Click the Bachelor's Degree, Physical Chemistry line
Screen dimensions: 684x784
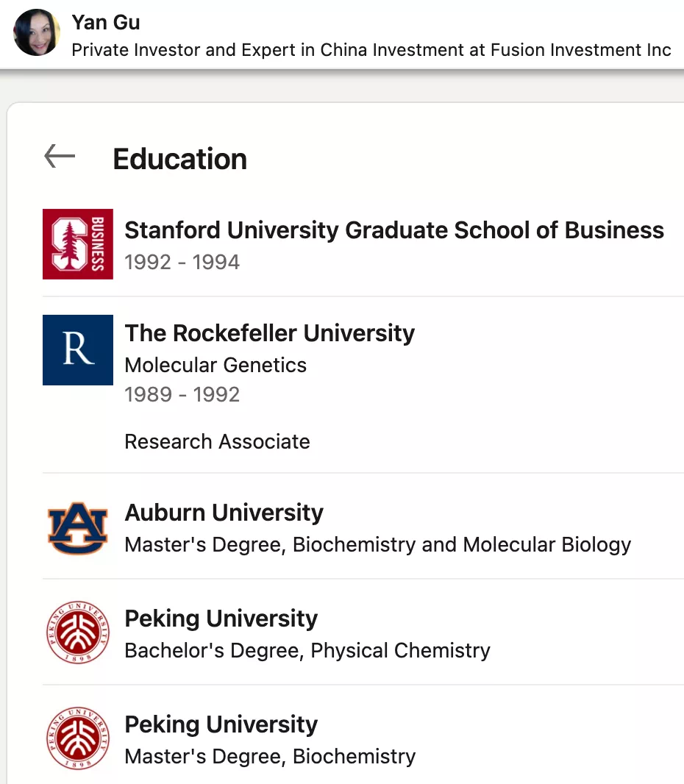(x=307, y=650)
